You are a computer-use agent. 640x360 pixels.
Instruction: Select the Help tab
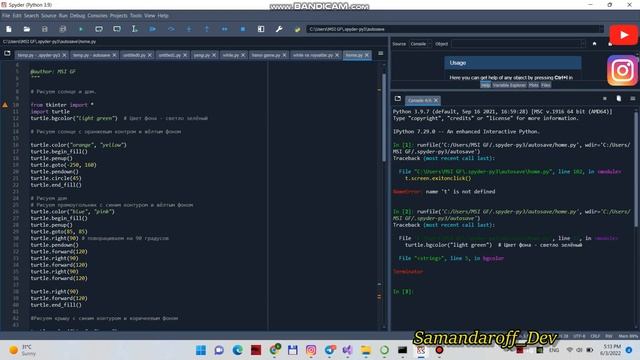pos(485,85)
